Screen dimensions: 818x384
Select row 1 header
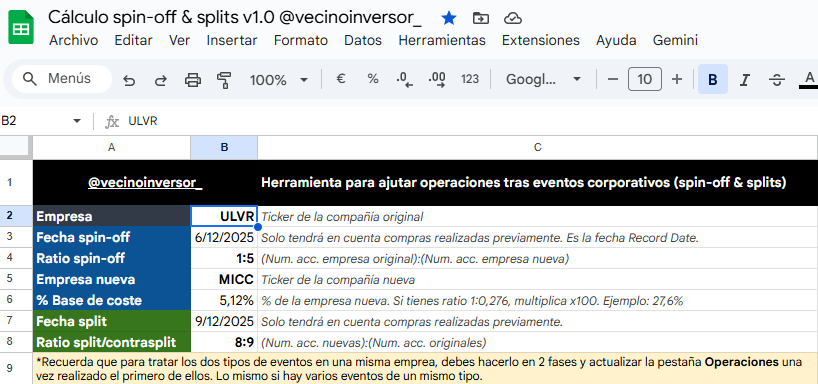click(x=16, y=183)
